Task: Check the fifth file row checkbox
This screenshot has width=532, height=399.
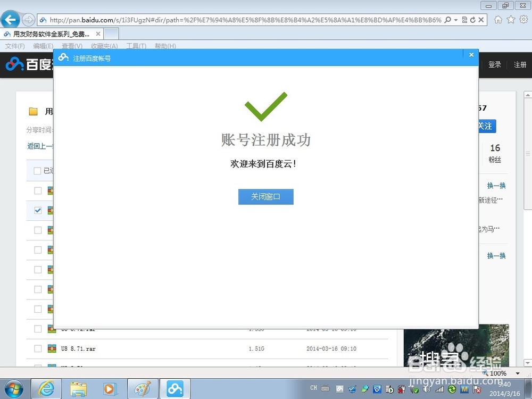Action: (x=38, y=269)
